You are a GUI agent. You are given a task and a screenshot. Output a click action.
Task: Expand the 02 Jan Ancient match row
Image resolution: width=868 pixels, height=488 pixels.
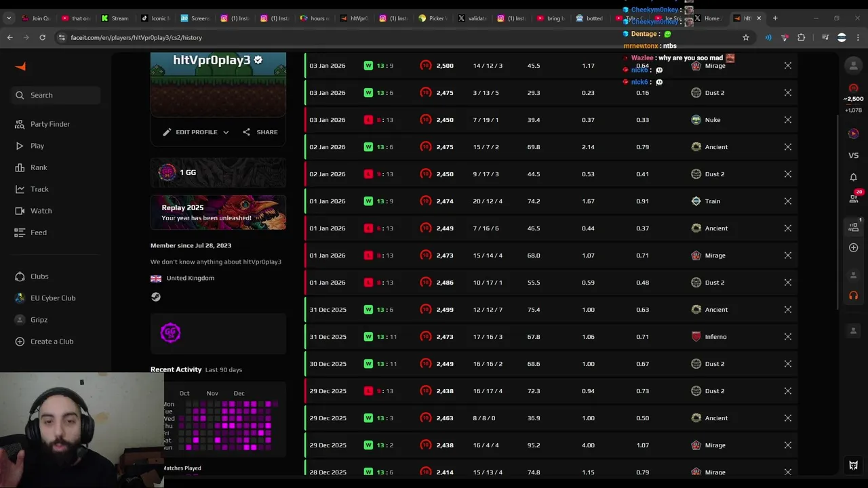788,147
